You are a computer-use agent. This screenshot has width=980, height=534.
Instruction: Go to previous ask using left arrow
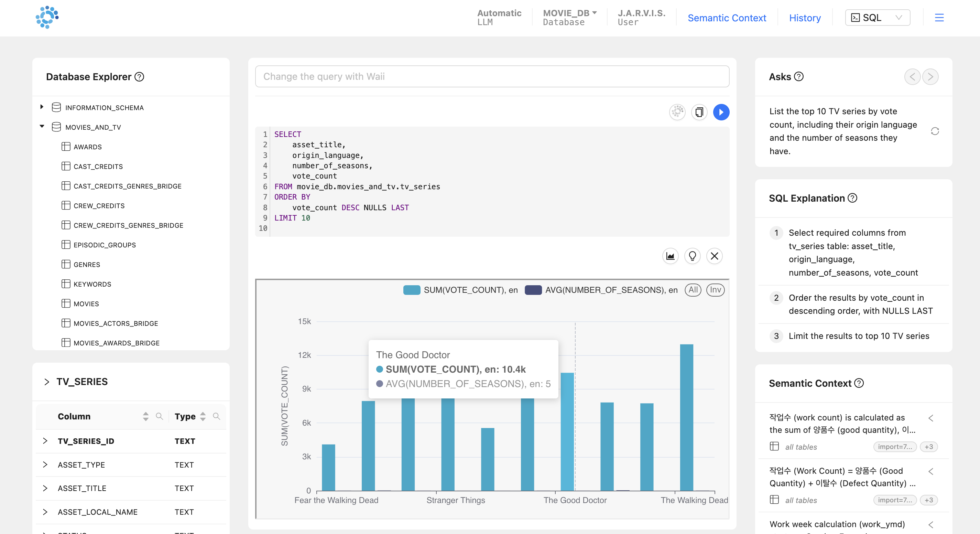tap(912, 77)
